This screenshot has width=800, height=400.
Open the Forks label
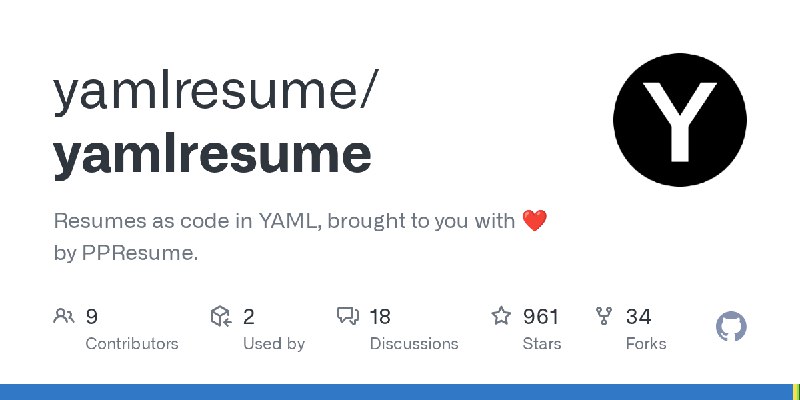(646, 343)
